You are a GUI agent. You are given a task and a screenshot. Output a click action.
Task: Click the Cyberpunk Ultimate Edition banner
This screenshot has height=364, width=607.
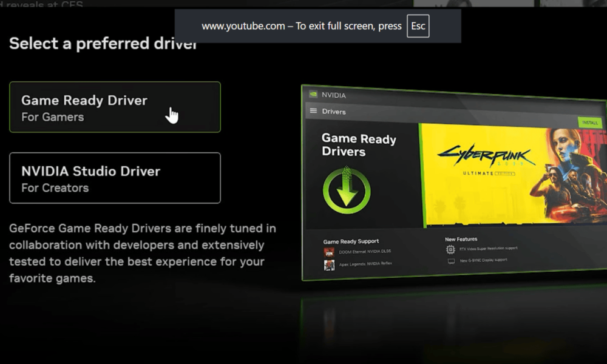(x=513, y=175)
